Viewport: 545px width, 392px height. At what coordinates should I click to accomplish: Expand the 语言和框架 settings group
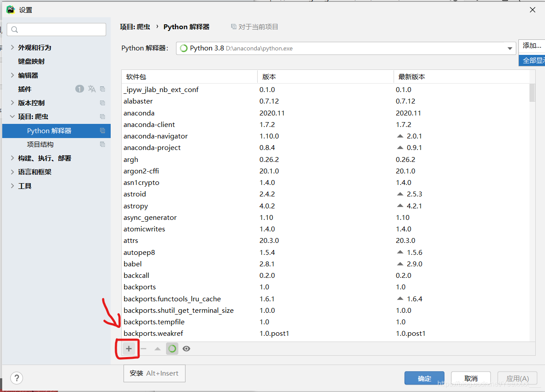tap(12, 172)
